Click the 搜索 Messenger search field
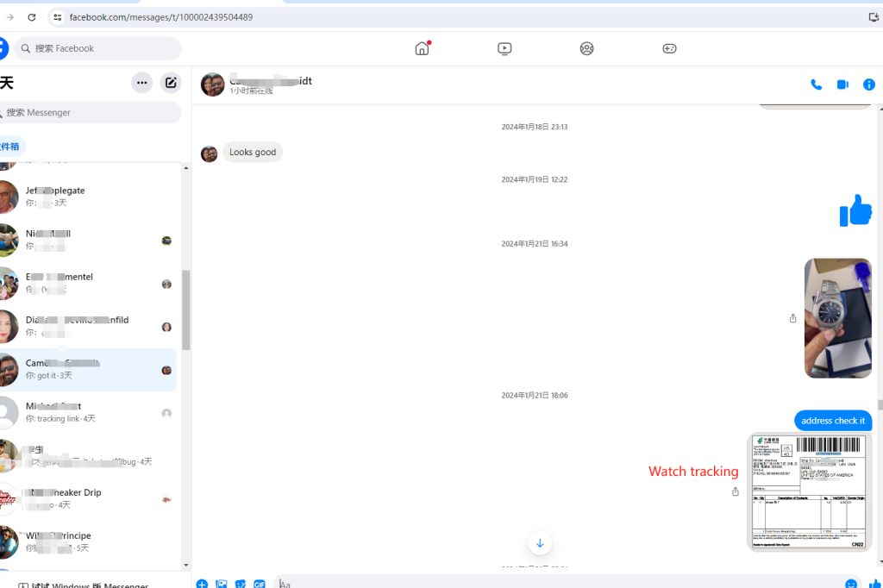The image size is (883, 588). tap(91, 112)
